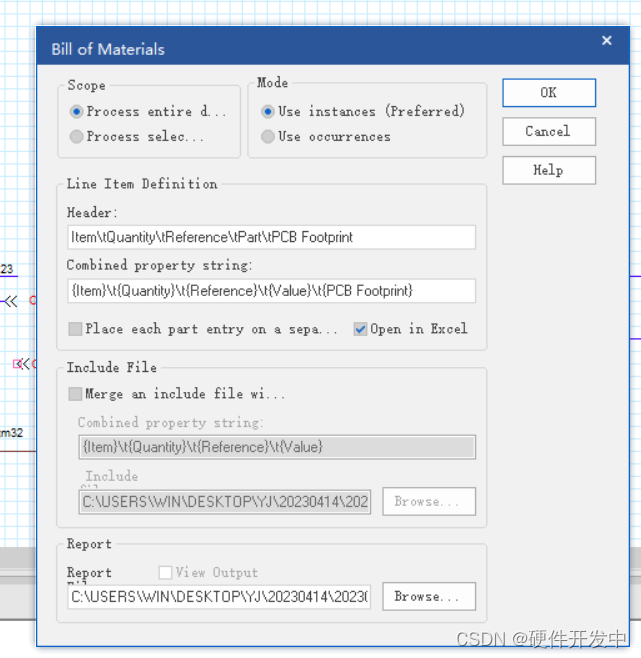Enable Merge an include file checkbox

[x=76, y=394]
